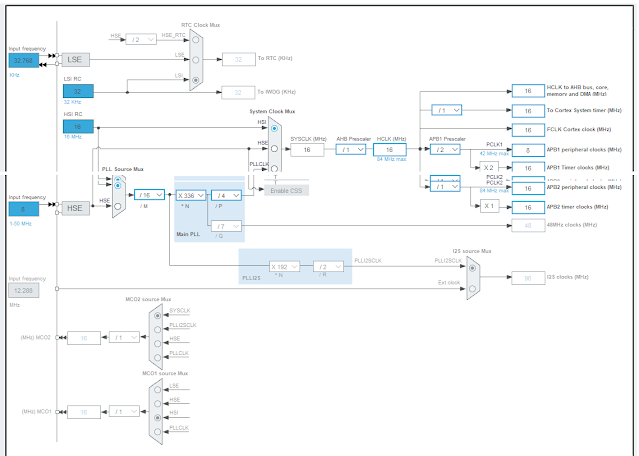639x456 pixels.
Task: Click the HSI RC 16 value box
Action: click(x=78, y=126)
